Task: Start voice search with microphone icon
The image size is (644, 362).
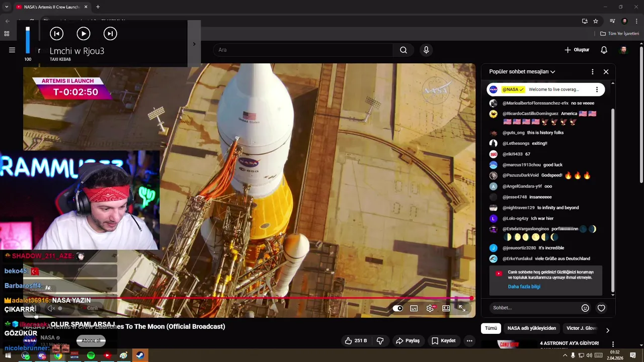Action: 426,50
